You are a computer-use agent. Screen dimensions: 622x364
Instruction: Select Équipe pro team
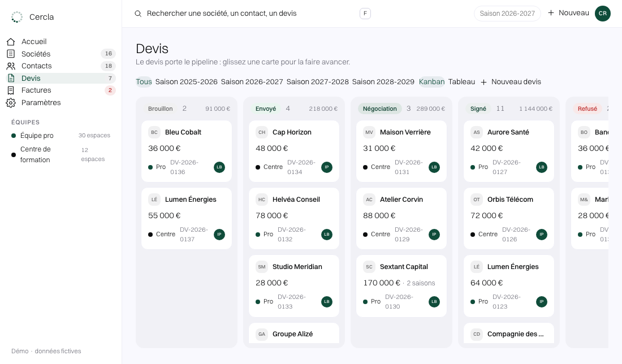61,136
